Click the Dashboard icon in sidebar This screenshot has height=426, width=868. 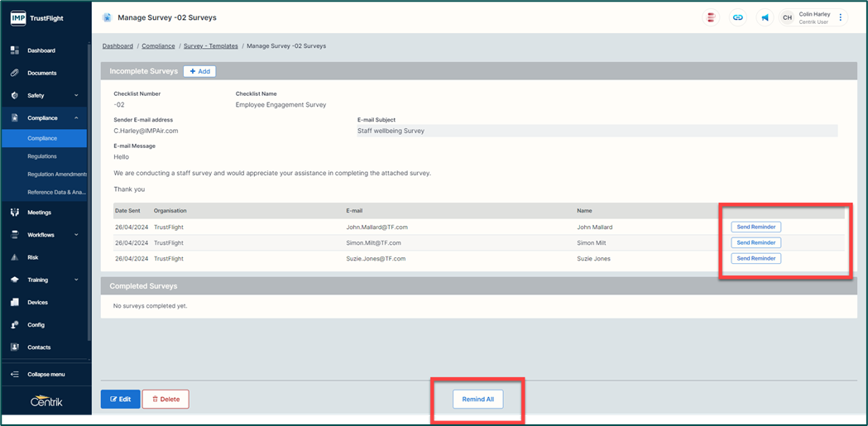pyautogui.click(x=15, y=50)
